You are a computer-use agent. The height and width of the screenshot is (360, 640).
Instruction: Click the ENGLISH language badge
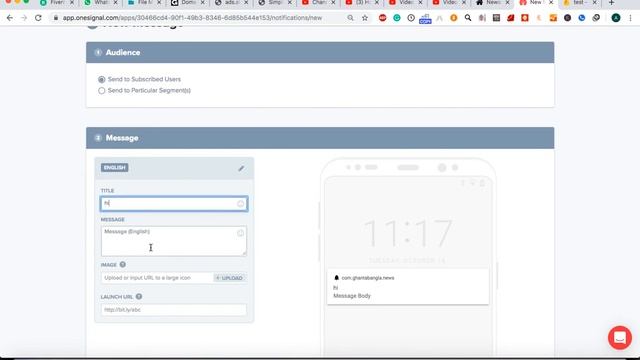(x=115, y=168)
